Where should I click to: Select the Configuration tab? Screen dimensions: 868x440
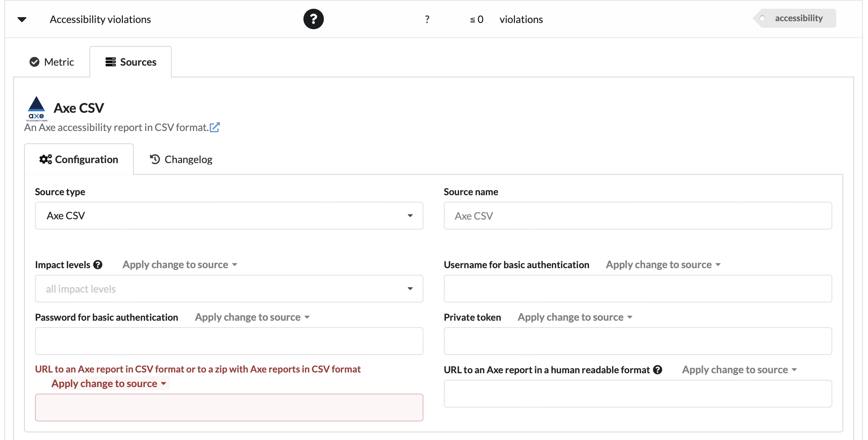pyautogui.click(x=79, y=159)
